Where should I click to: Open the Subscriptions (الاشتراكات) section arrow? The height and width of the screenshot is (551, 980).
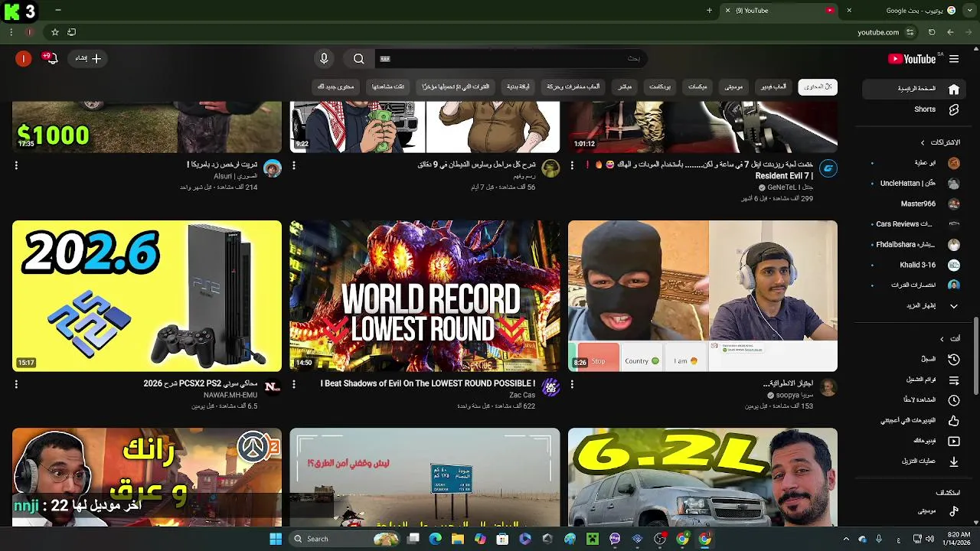pos(923,142)
